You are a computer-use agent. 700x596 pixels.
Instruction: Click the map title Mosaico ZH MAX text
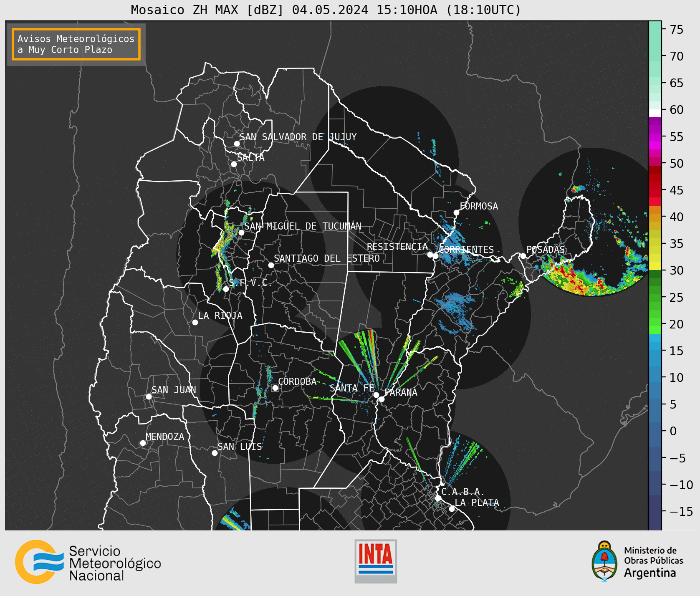[326, 10]
